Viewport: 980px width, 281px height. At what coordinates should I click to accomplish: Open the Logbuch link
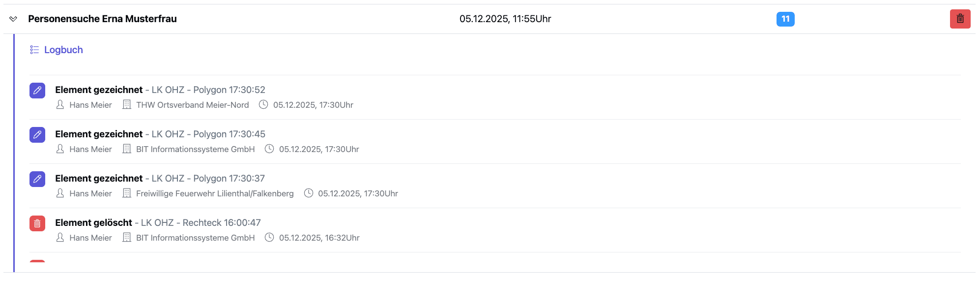(63, 50)
